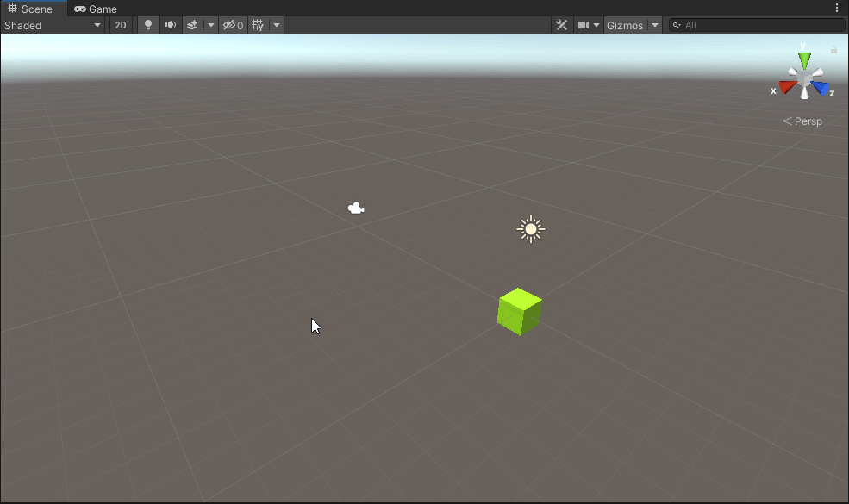The height and width of the screenshot is (504, 849).
Task: Toggle the orientation gizmo lock icon
Action: click(x=833, y=50)
